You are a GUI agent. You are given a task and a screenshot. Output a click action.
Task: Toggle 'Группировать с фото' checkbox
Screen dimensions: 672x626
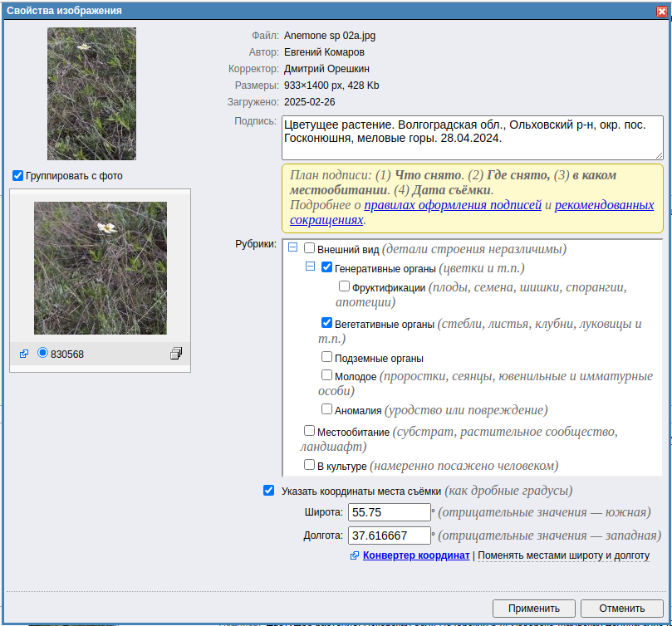(17, 176)
